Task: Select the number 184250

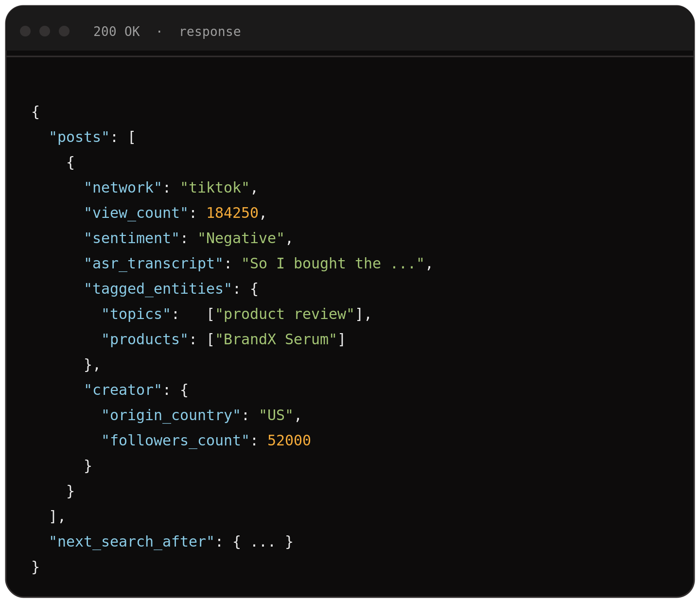Action: pos(232,213)
